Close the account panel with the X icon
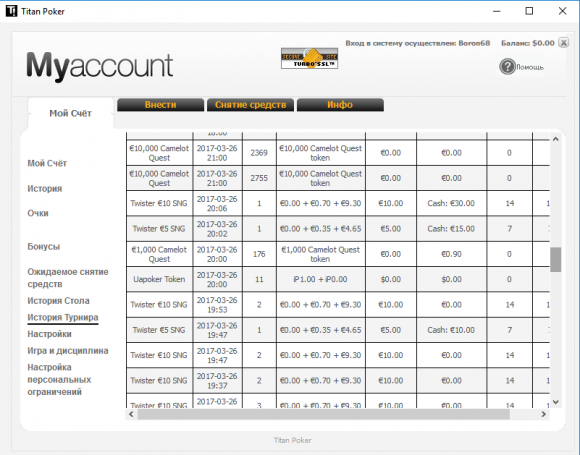 pos(563,43)
